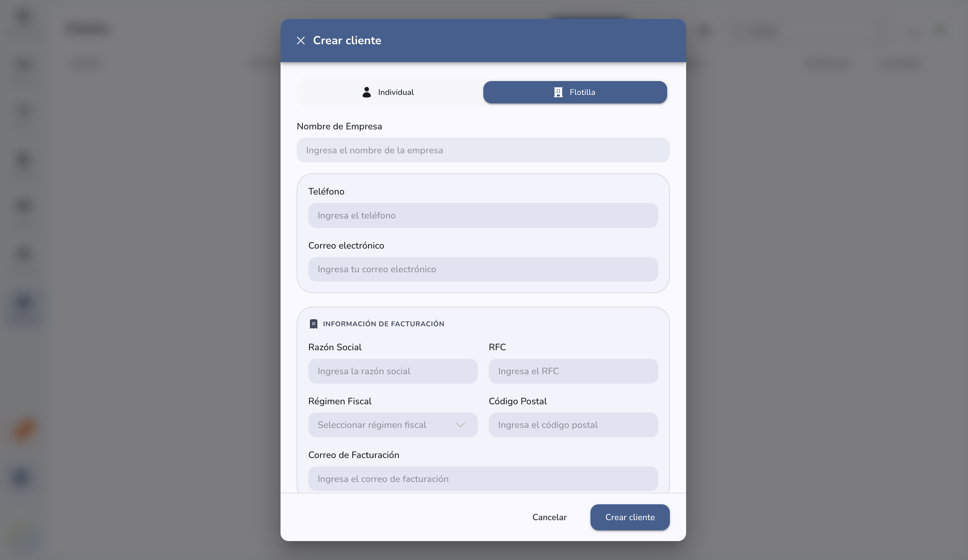The width and height of the screenshot is (968, 560).
Task: Cancel the client creation
Action: tap(549, 517)
